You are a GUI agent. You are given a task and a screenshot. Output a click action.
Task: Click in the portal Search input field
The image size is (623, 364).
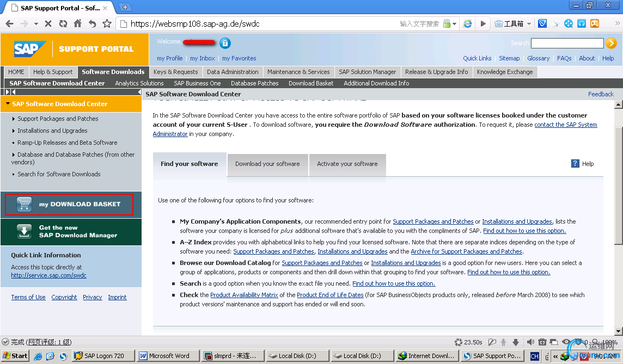click(567, 43)
